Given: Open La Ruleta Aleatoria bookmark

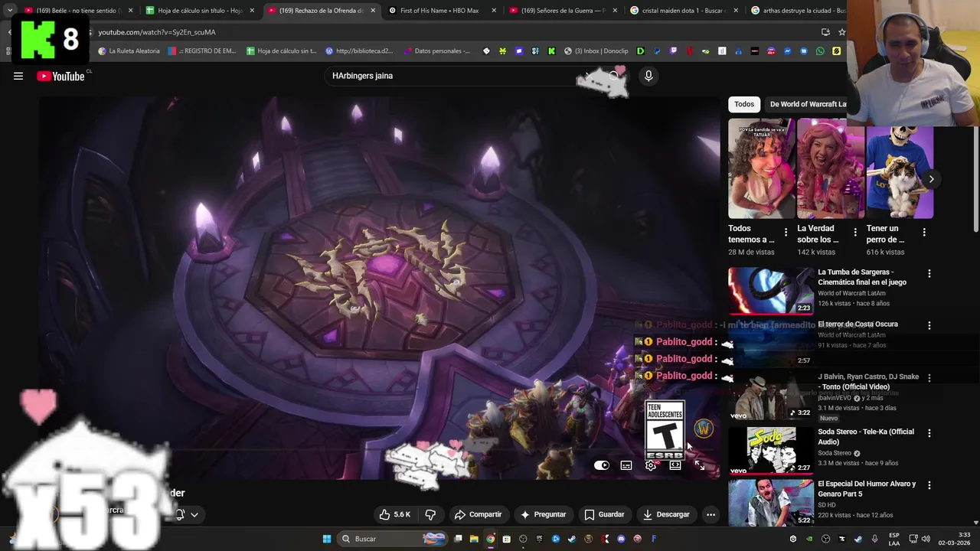Looking at the screenshot, I should pos(129,51).
